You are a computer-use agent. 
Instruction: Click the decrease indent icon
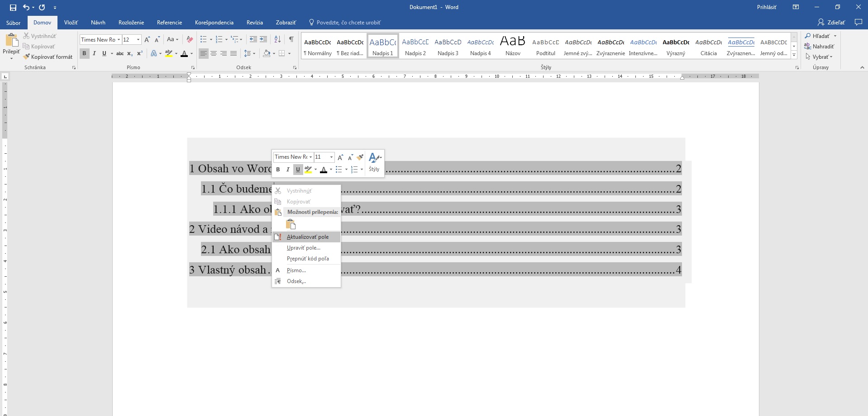pos(253,40)
